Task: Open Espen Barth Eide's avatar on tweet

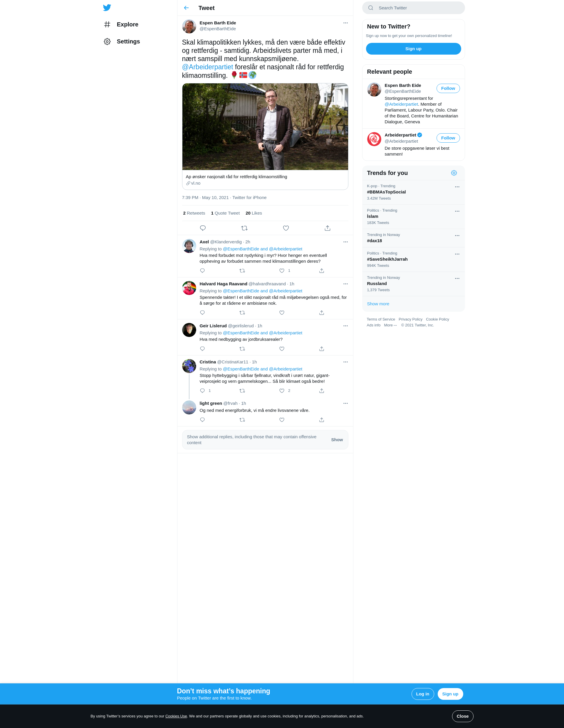Action: (189, 26)
